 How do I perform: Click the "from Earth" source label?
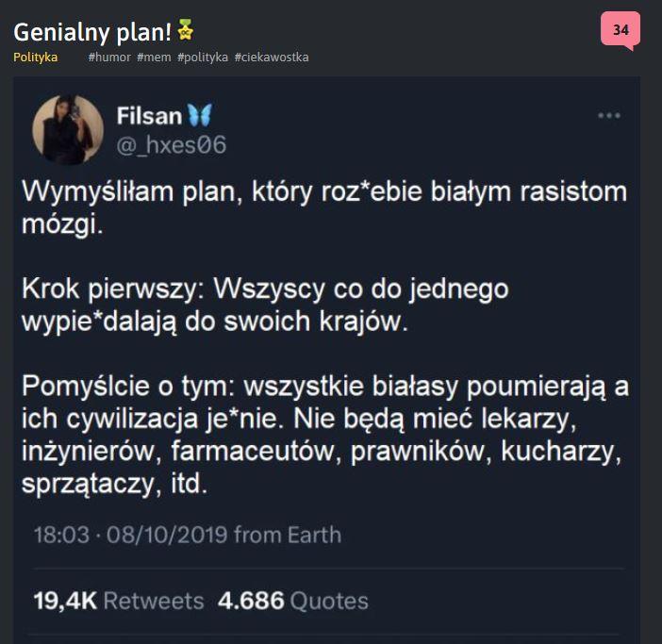point(288,536)
